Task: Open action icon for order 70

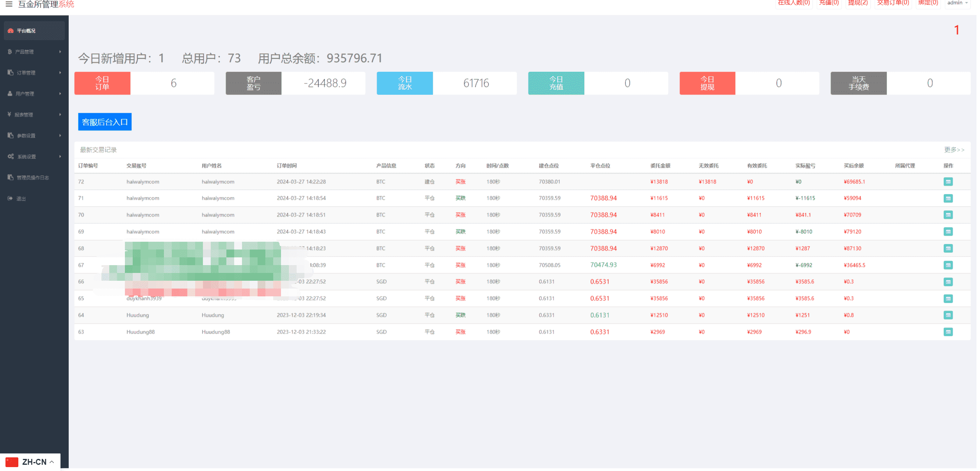Action: click(x=948, y=215)
